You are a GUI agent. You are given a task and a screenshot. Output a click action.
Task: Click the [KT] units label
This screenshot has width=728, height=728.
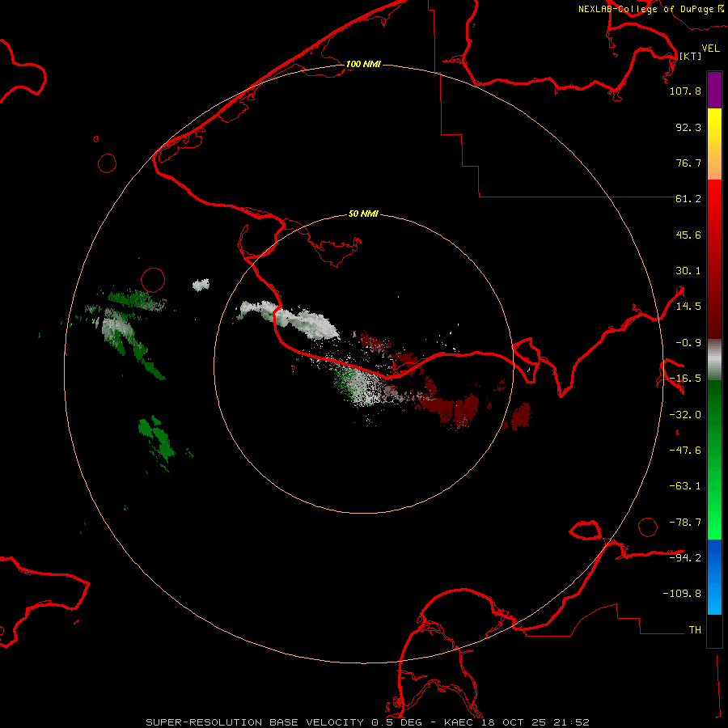point(691,56)
